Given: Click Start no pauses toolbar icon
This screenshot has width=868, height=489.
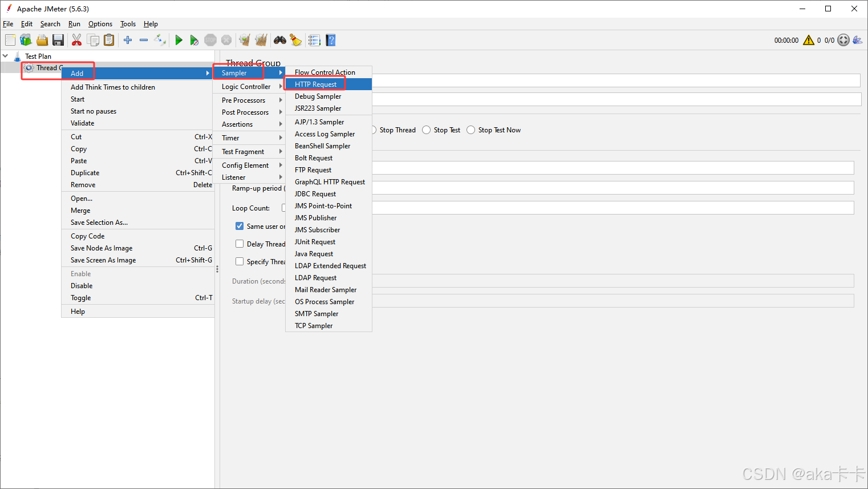Looking at the screenshot, I should (x=194, y=40).
